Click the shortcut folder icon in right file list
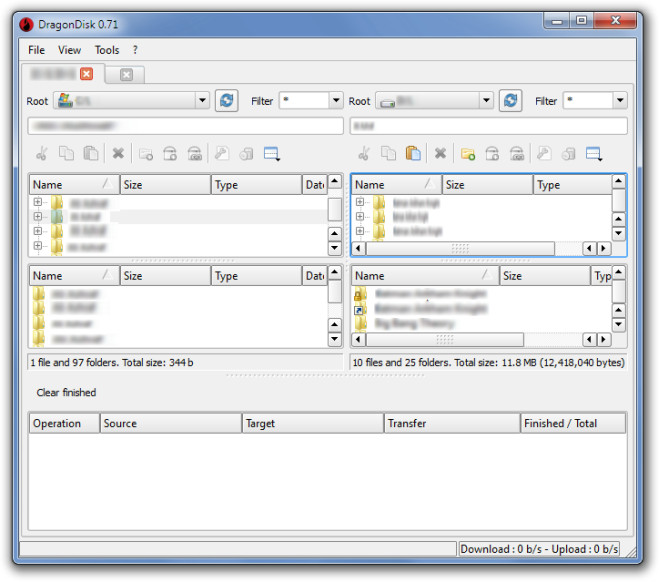Screen dimensions: 660x582 (360, 308)
